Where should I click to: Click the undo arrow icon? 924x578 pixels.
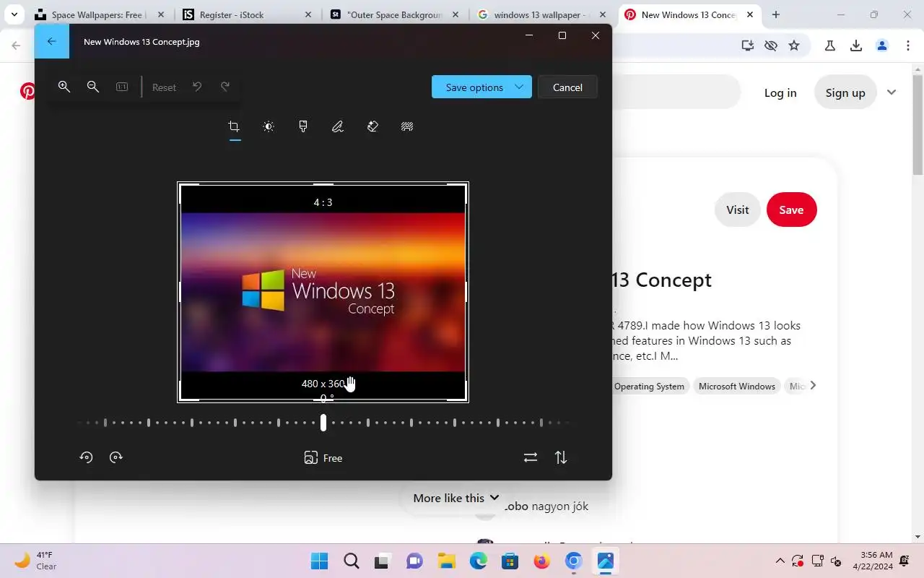point(197,87)
